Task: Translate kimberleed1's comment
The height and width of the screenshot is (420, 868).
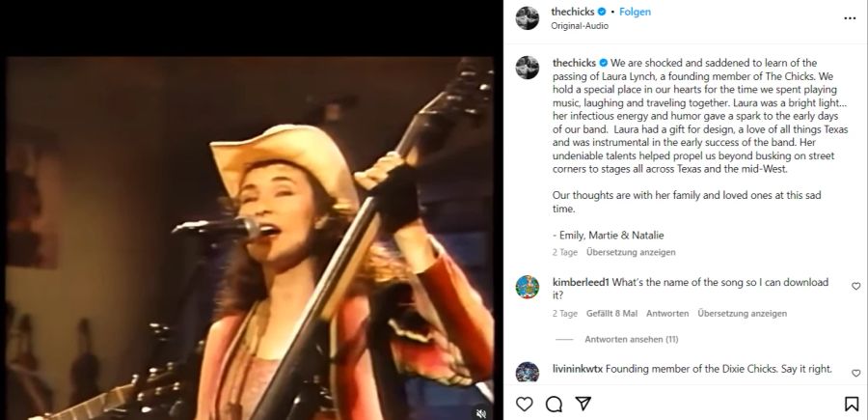Action: point(742,314)
